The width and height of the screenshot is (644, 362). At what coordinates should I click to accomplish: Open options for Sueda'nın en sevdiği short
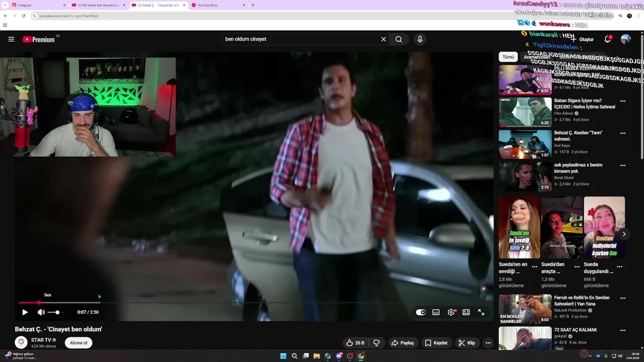click(534, 266)
